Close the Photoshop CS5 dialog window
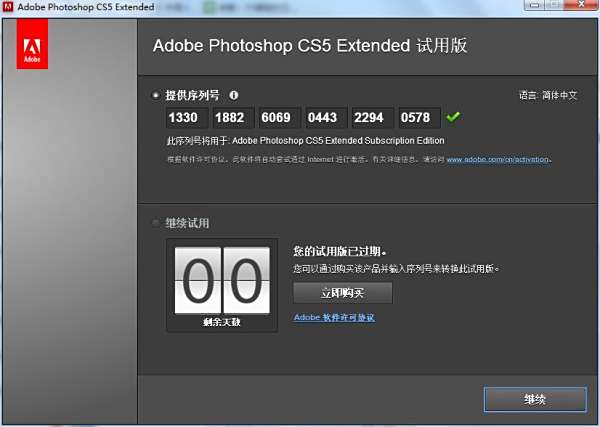600x427 pixels. click(x=582, y=5)
